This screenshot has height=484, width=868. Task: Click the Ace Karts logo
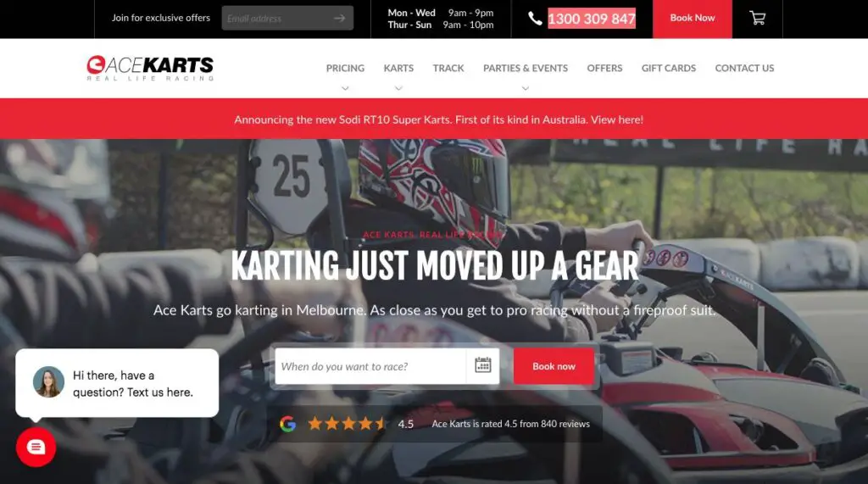tap(150, 68)
